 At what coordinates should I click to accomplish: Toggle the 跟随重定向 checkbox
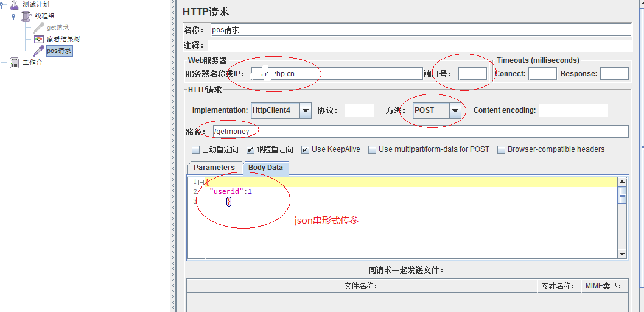coord(250,150)
